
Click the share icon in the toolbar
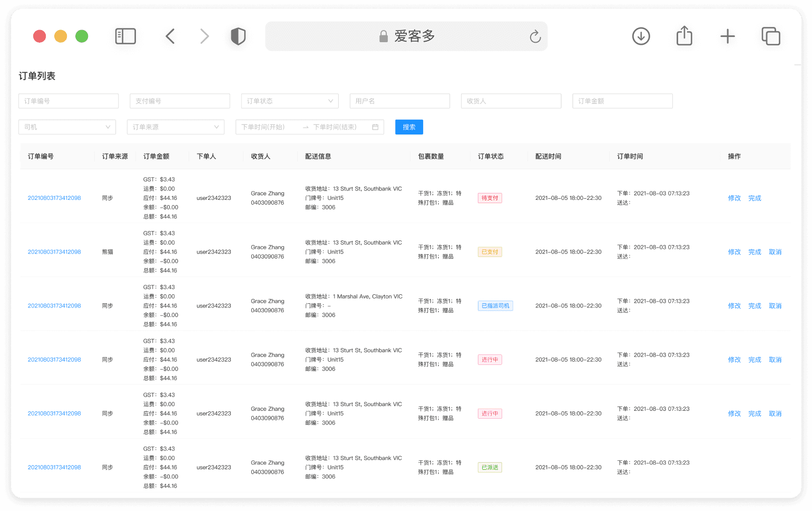click(684, 36)
